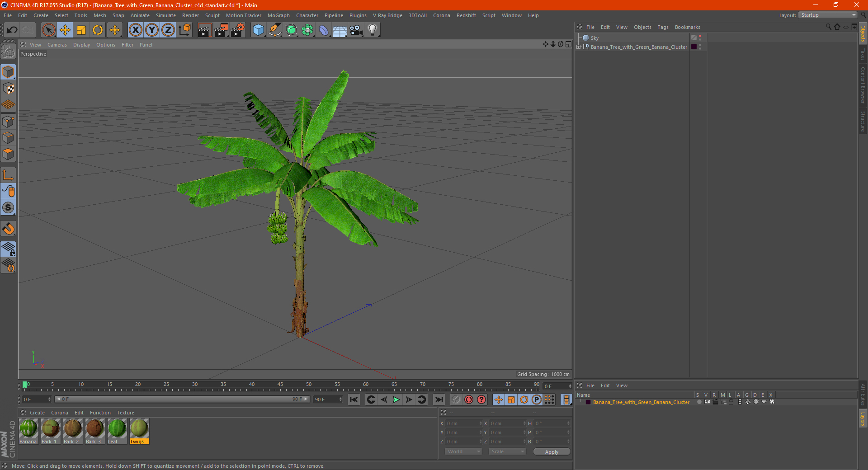
Task: Select the Twigs material thumbnail
Action: click(x=139, y=428)
